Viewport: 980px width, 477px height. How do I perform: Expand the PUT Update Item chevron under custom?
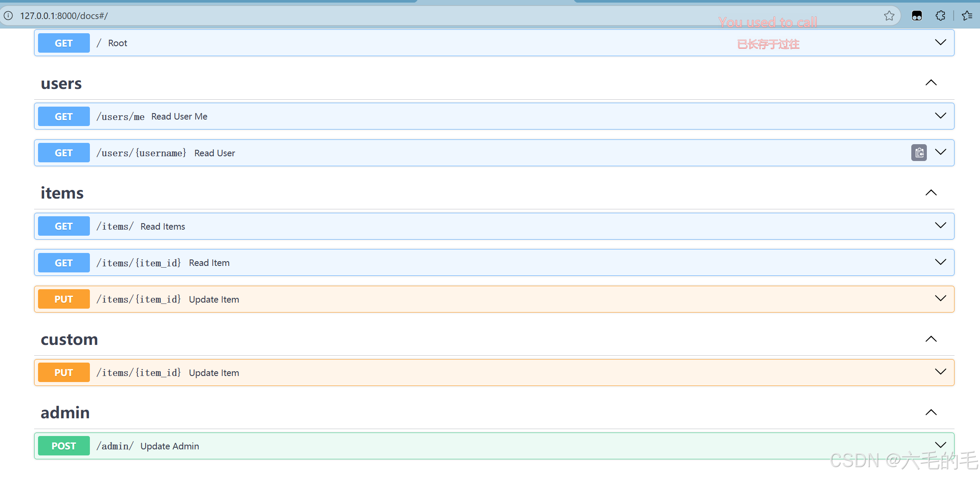coord(940,372)
